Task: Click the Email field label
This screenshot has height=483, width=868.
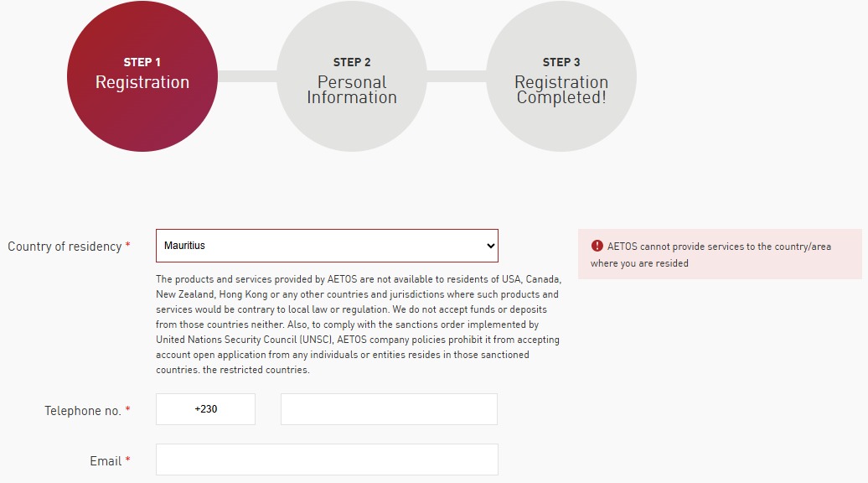Action: 107,460
